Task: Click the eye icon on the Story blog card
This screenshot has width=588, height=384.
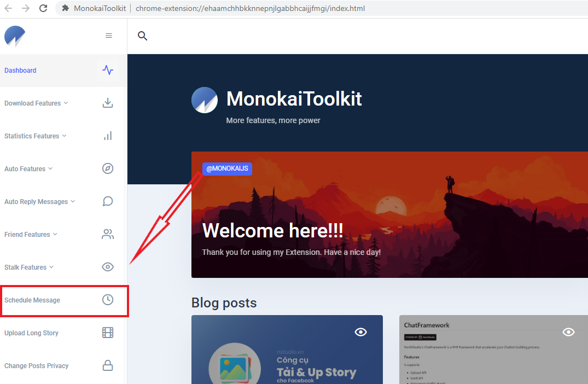Action: (x=361, y=332)
